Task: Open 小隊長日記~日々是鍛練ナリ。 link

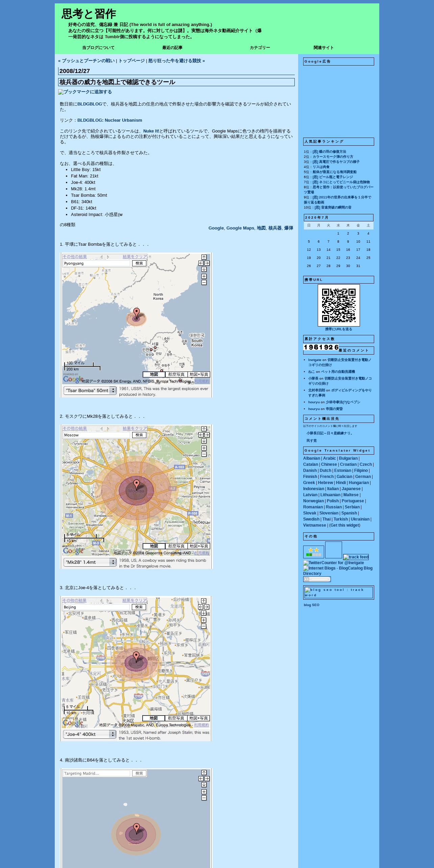Action: [330, 433]
